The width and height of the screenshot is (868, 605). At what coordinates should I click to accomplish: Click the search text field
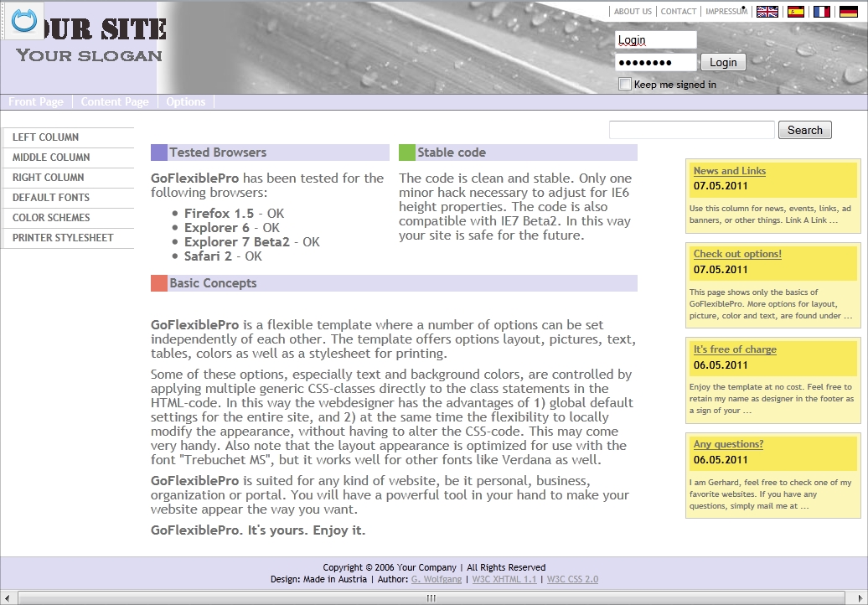(691, 130)
